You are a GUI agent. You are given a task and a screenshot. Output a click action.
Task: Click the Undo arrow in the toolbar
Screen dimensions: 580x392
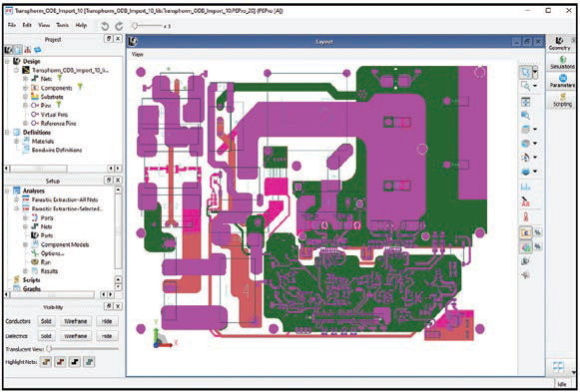click(105, 26)
